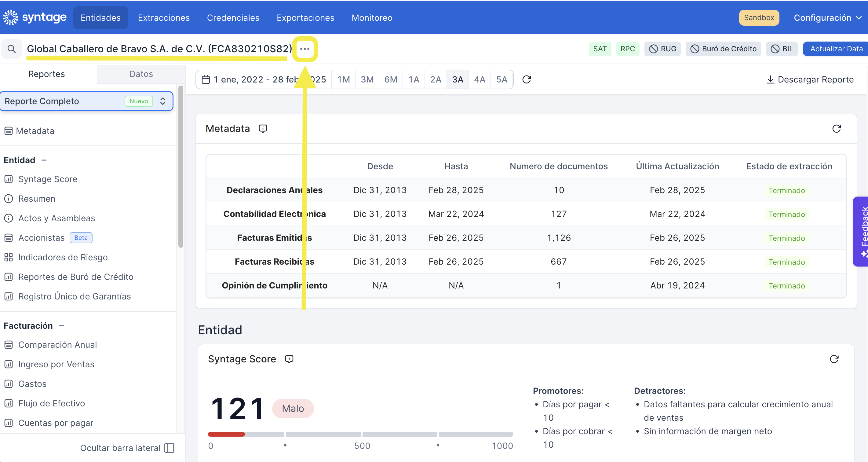Select the 1M range

tap(343, 79)
